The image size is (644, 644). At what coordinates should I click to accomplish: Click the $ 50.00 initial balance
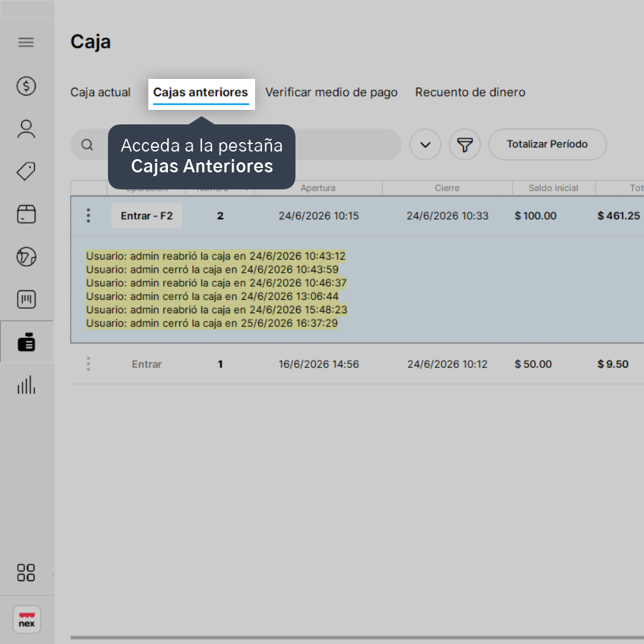[533, 364]
